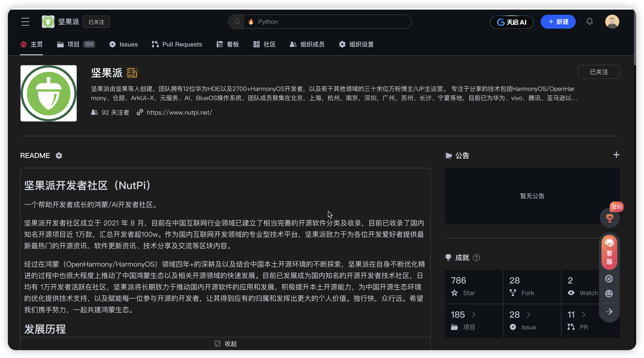The width and height of the screenshot is (644, 358).
Task: Add a new announcement with plus icon
Action: tap(616, 155)
